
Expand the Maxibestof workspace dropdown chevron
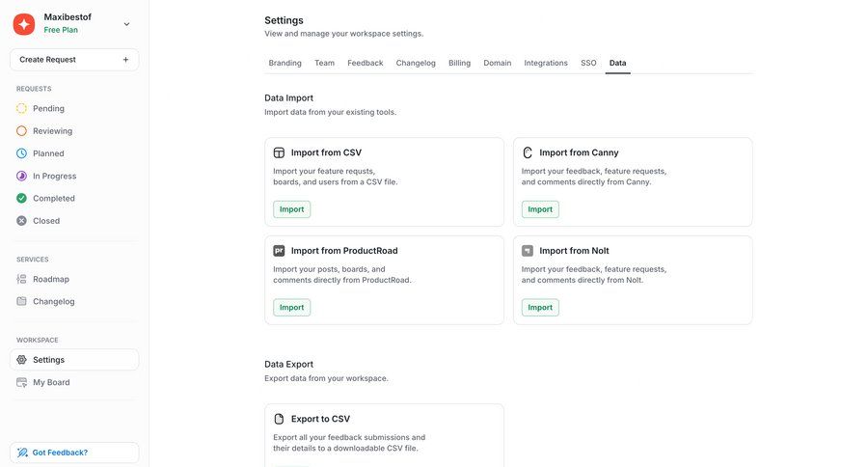click(126, 24)
